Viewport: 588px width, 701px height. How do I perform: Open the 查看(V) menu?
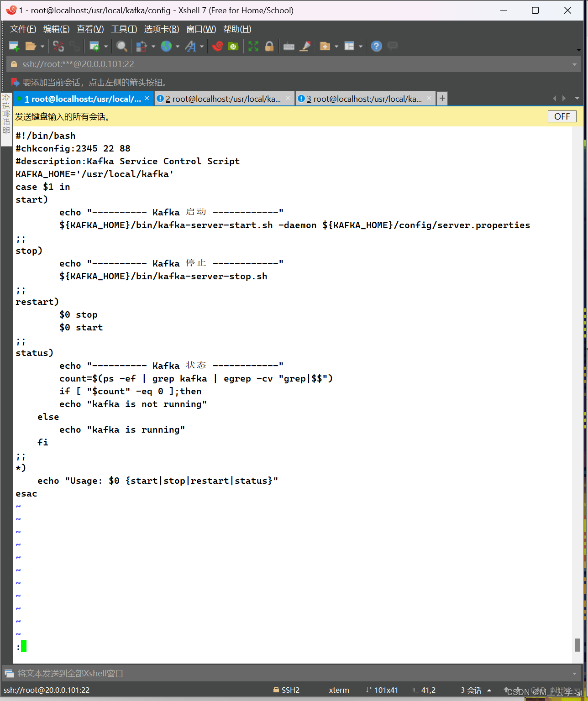(x=90, y=29)
